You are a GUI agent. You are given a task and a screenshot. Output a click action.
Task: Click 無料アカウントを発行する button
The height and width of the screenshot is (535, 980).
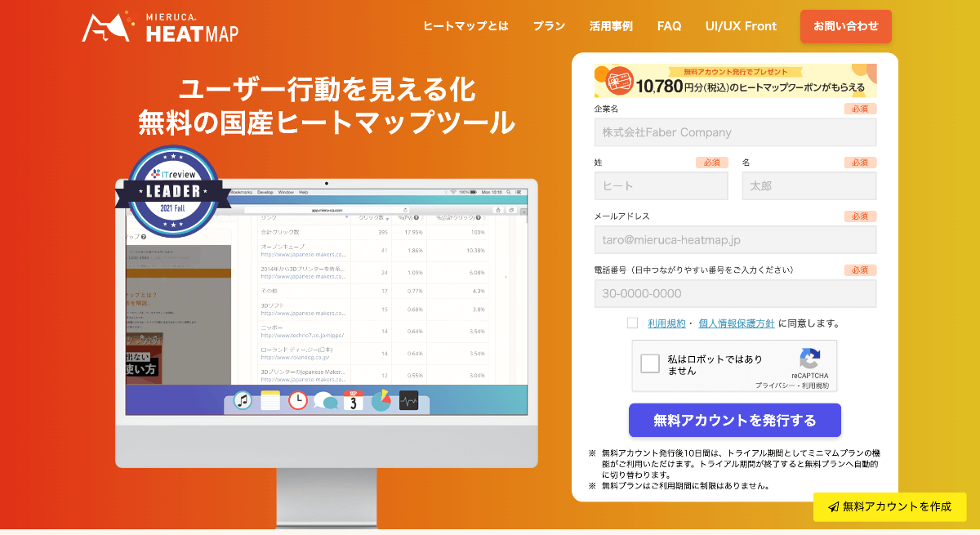click(735, 421)
